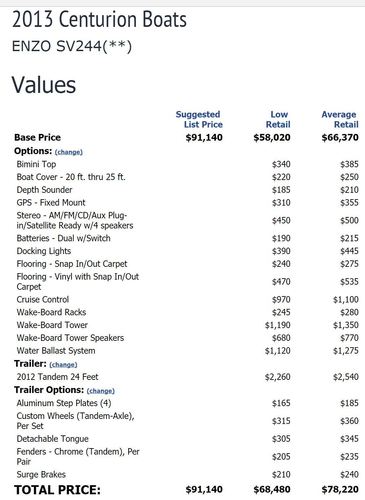Click the Values section heading
365x500 pixels.
pyautogui.click(x=44, y=85)
